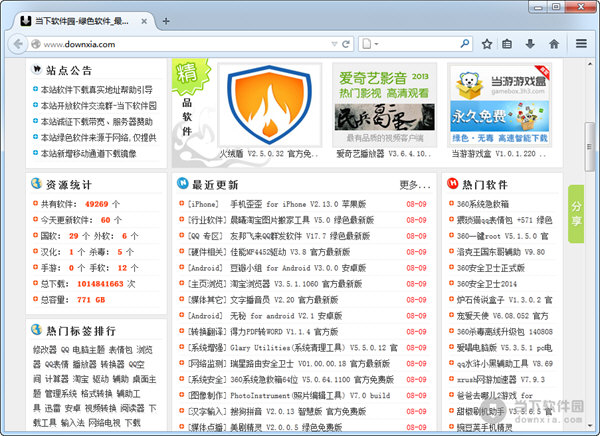Open the hamburger menu button
Screen dimensions: 600x436
[x=581, y=44]
